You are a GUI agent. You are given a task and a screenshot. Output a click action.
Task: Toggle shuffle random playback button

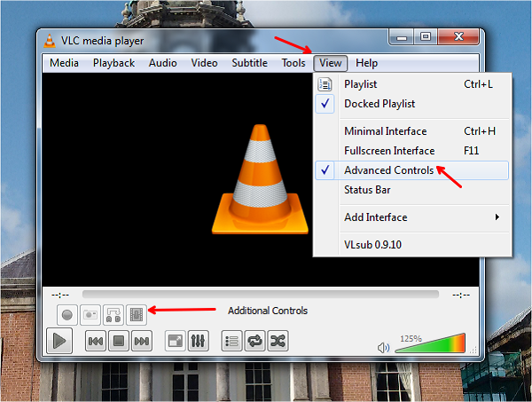pos(278,341)
